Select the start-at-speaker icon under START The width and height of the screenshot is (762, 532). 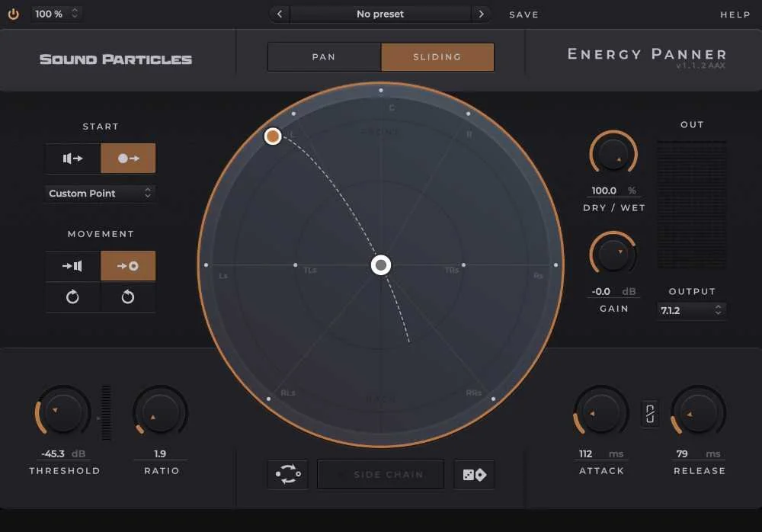(72, 158)
